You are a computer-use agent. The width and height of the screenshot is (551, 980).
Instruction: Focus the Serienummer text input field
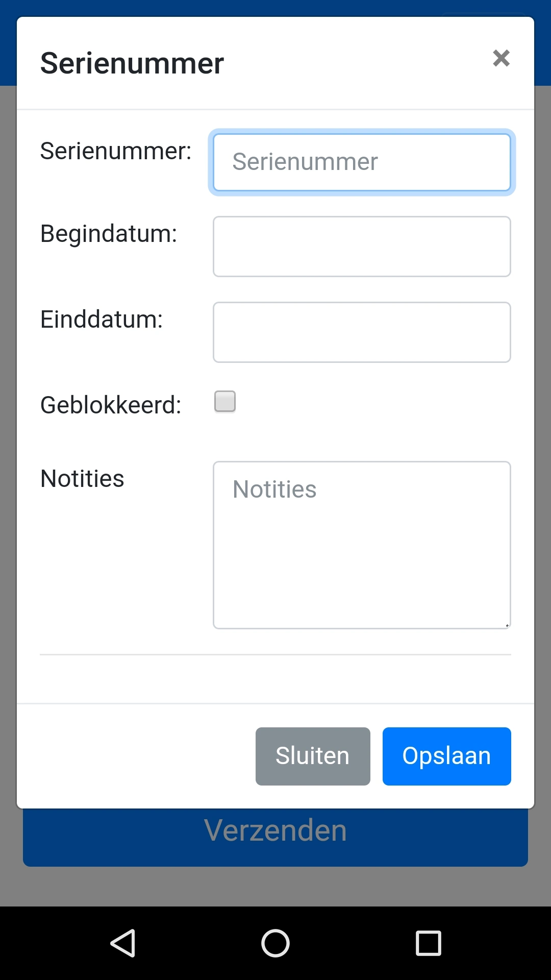pyautogui.click(x=362, y=162)
